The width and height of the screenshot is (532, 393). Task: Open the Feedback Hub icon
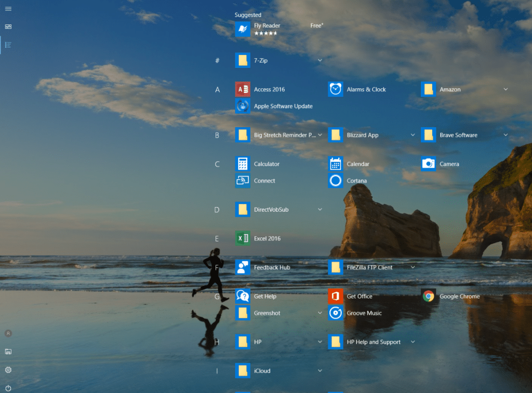[243, 267]
